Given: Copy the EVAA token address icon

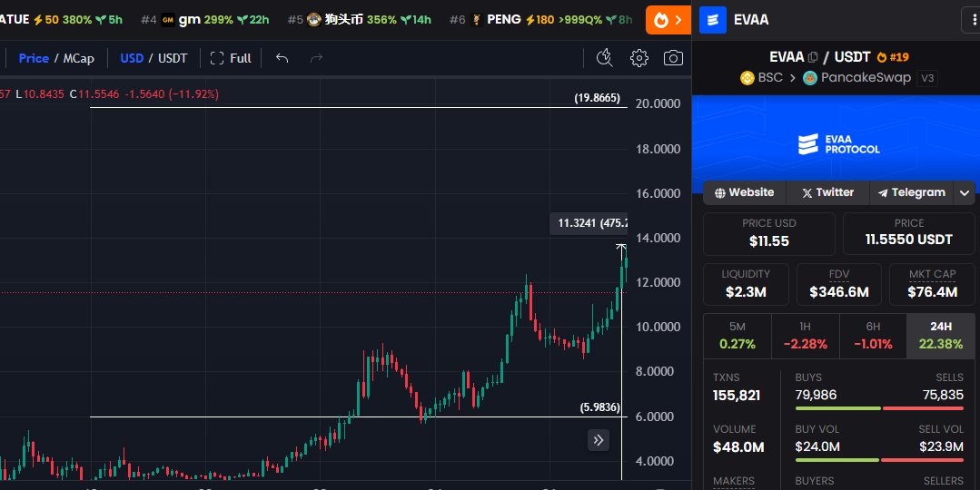Looking at the screenshot, I should pos(813,57).
